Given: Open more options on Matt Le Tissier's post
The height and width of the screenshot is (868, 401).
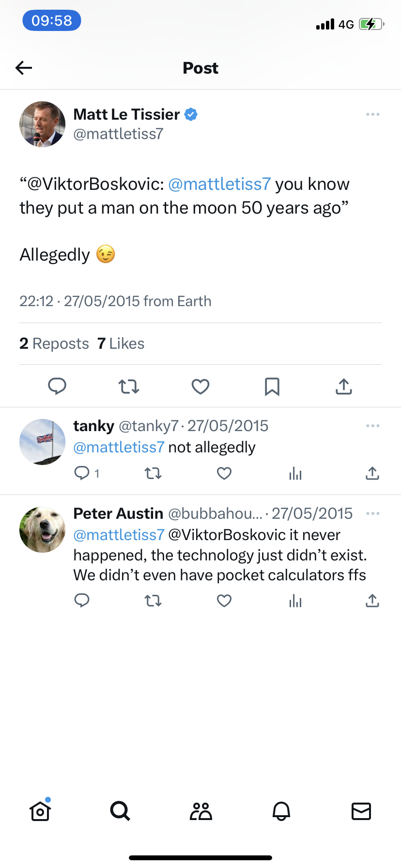Looking at the screenshot, I should click(x=373, y=114).
